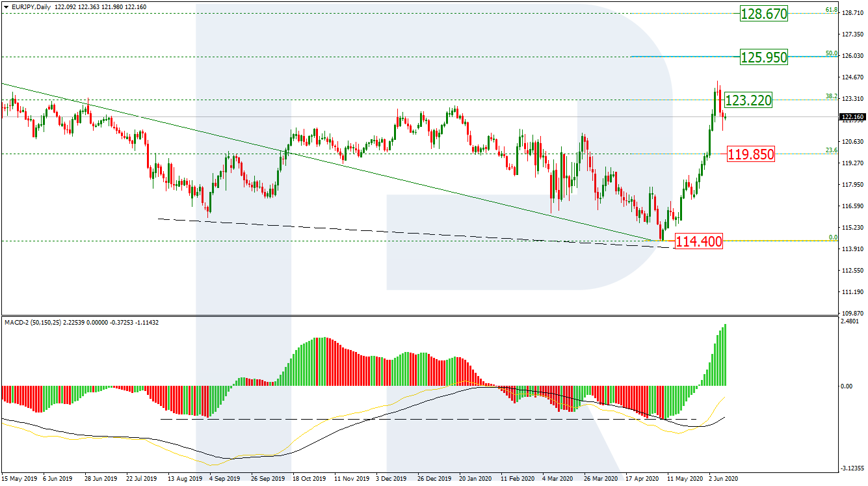Viewport: 868px width, 486px height.
Task: Click 126.030 on the price axis
Action: (x=852, y=56)
